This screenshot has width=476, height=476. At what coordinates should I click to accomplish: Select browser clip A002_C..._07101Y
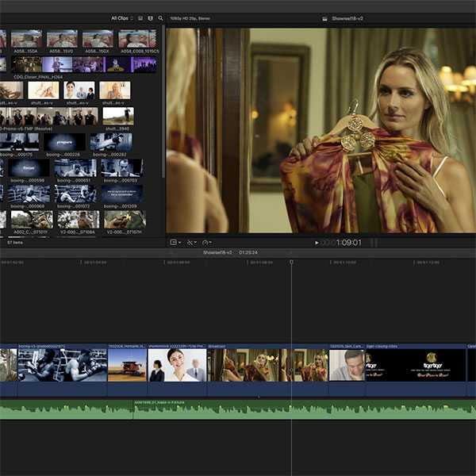coord(32,220)
